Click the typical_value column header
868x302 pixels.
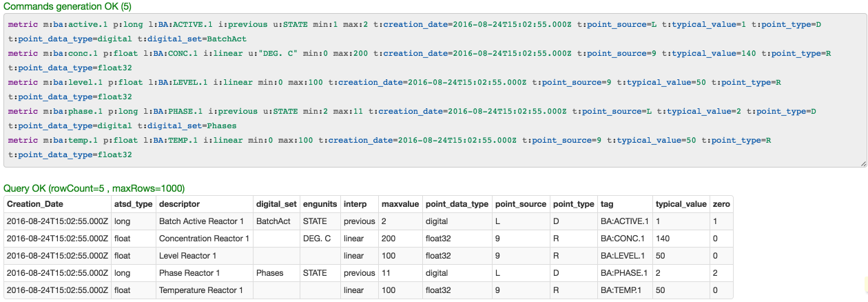click(681, 204)
